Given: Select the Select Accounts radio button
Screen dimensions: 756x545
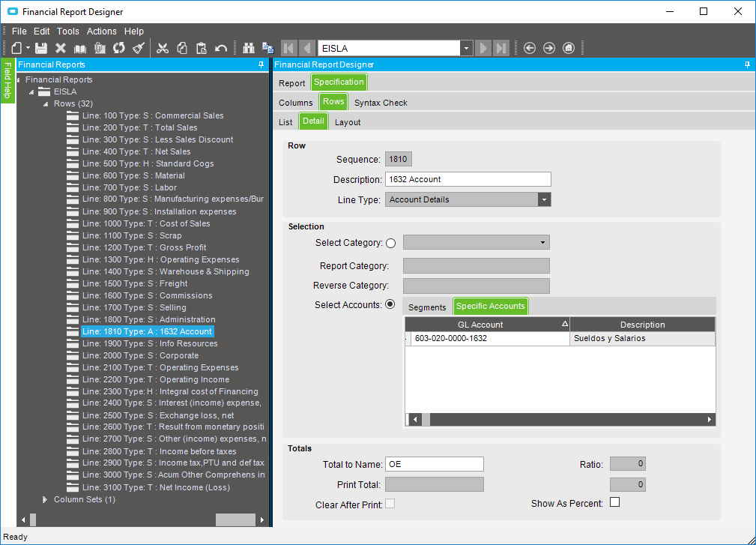Looking at the screenshot, I should coord(390,304).
